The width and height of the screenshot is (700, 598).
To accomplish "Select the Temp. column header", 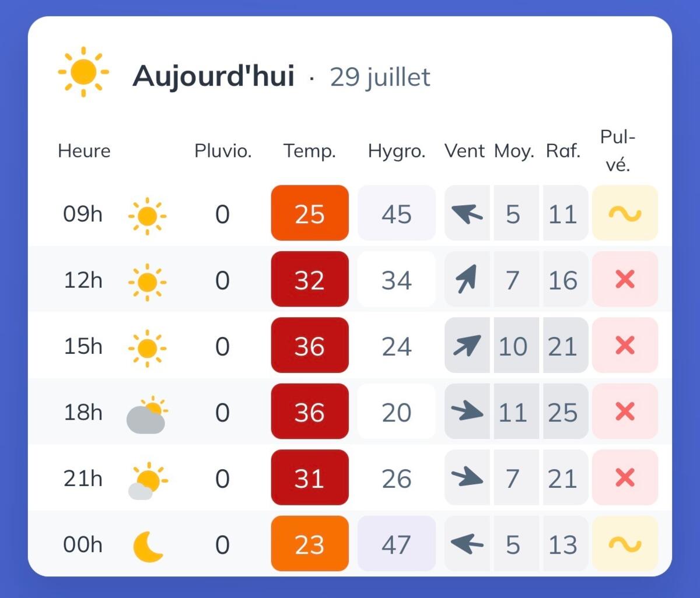I will [310, 151].
